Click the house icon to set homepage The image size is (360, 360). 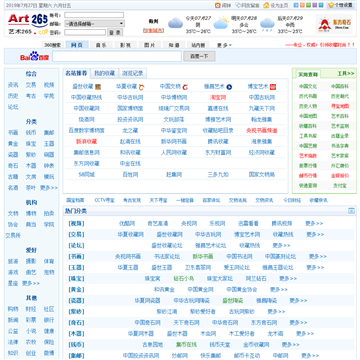click(x=266, y=5)
